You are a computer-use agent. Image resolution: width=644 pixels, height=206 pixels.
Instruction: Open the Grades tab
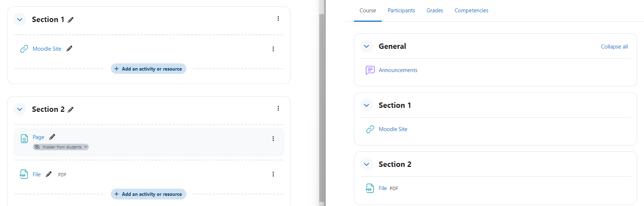point(435,10)
